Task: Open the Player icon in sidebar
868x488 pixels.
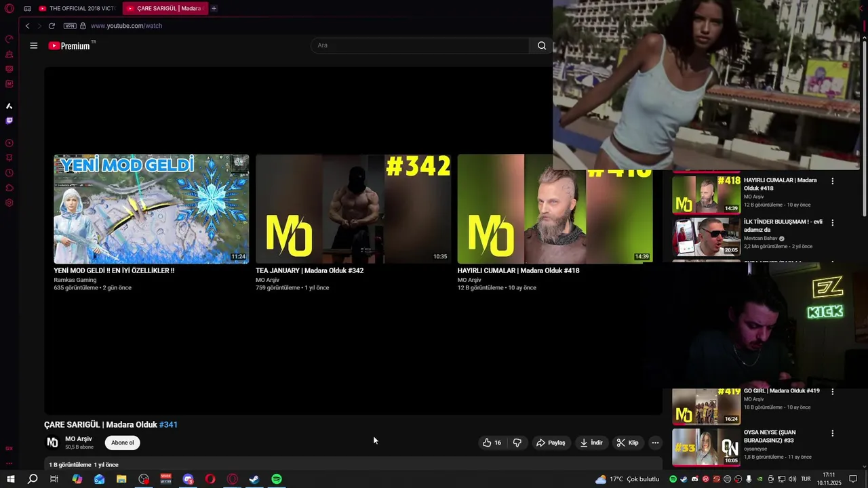Action: tap(9, 143)
